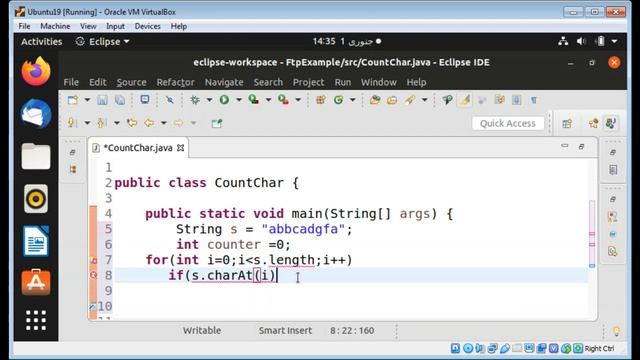The image size is (640, 360).
Task: Expand the Run dropdown arrow
Action: pos(239,100)
